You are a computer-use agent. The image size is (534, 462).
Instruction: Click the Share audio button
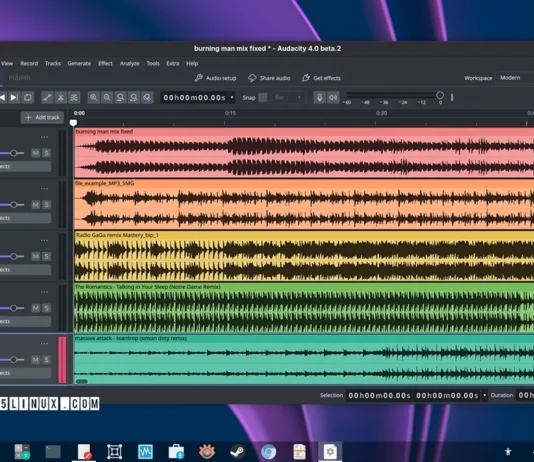[269, 78]
